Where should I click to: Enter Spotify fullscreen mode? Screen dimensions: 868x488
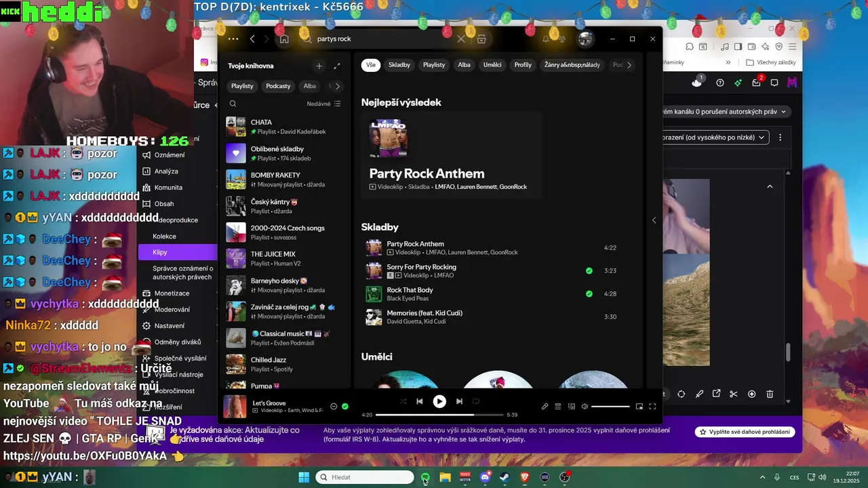pyautogui.click(x=652, y=407)
